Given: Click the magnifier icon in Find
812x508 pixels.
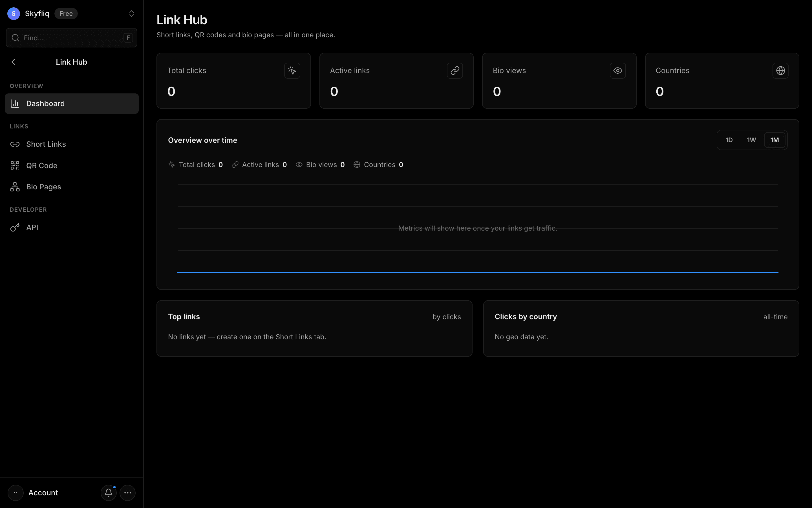Looking at the screenshot, I should tap(16, 38).
